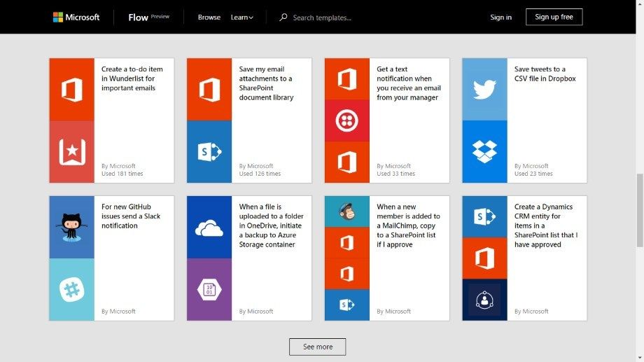
Task: Click the OneDrive cloud icon tile
Action: coord(209,227)
